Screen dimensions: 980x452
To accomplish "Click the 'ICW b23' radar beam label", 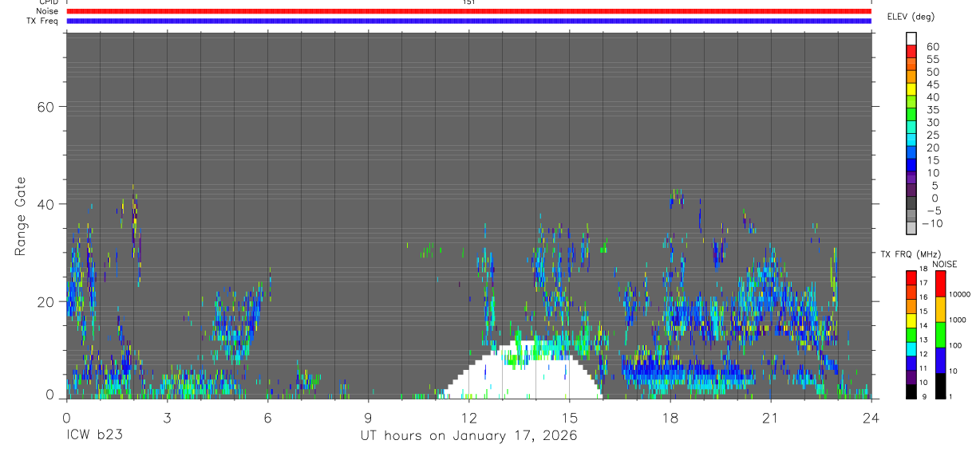I will tap(96, 436).
